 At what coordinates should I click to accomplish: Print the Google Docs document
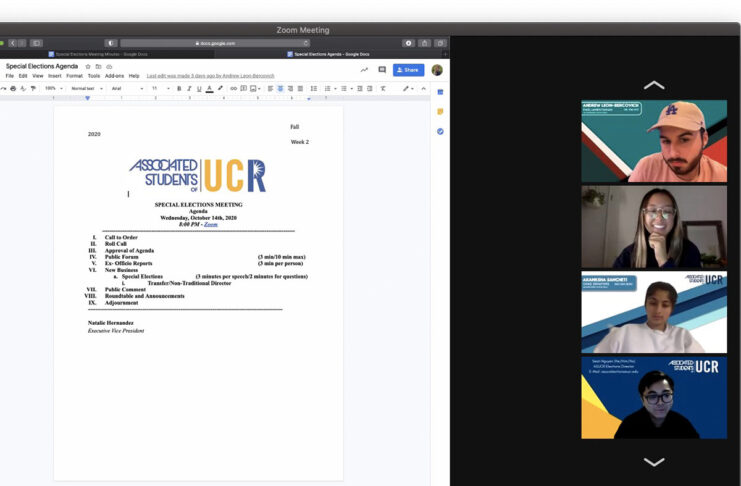tap(13, 88)
